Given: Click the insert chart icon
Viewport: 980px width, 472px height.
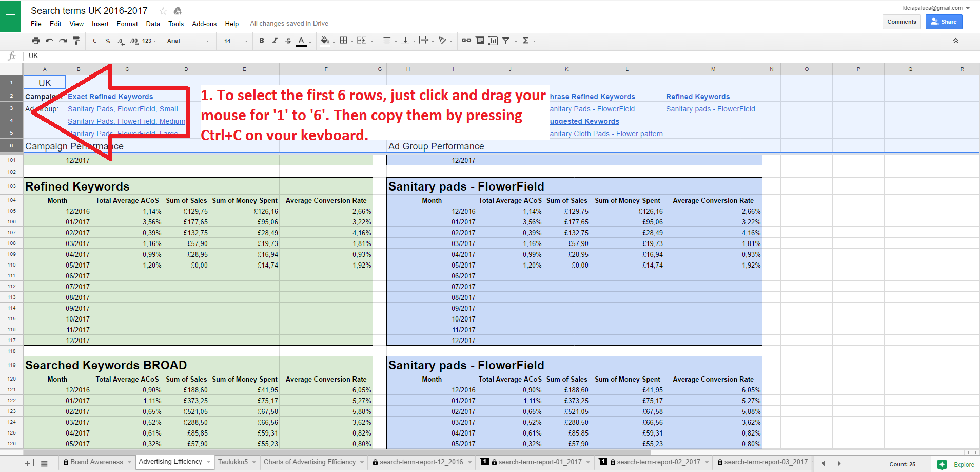Looking at the screenshot, I should click(493, 41).
